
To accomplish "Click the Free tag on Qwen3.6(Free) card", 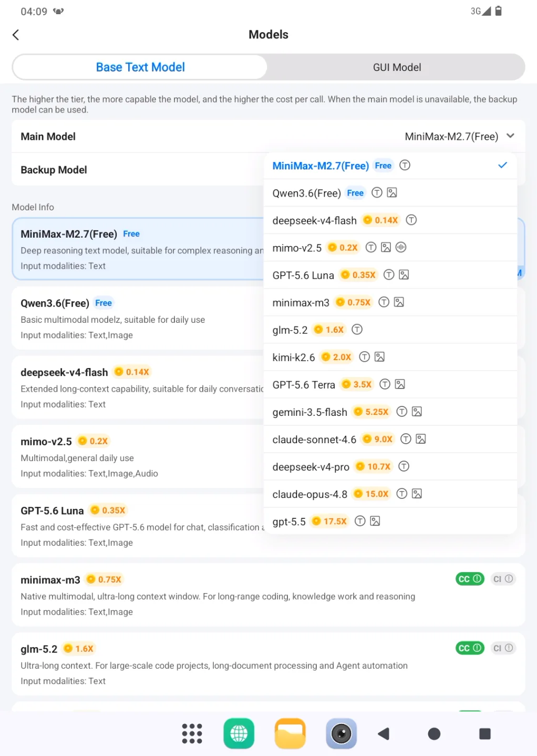I will click(x=103, y=303).
